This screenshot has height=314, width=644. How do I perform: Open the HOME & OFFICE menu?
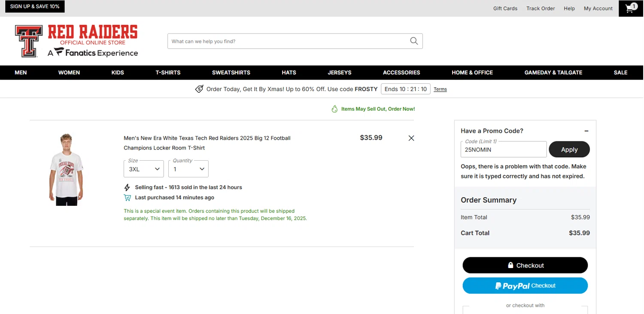[x=472, y=73]
